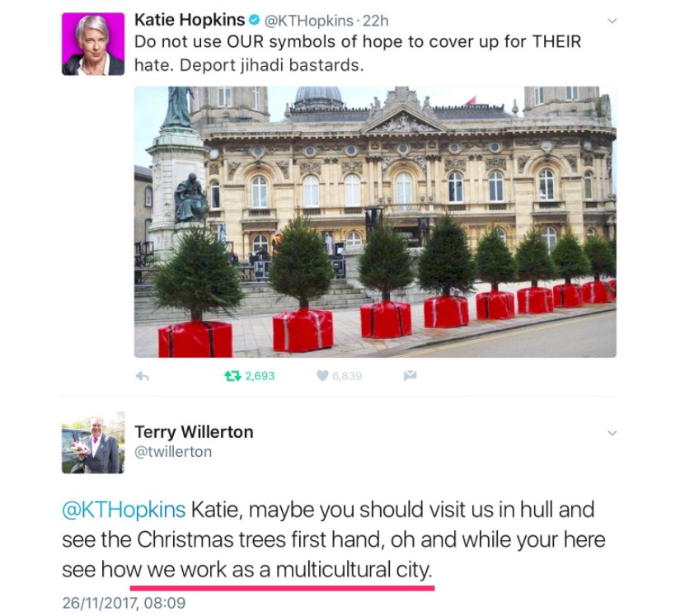Click the 2,693 retweets count
This screenshot has height=616, width=685.
[x=260, y=376]
